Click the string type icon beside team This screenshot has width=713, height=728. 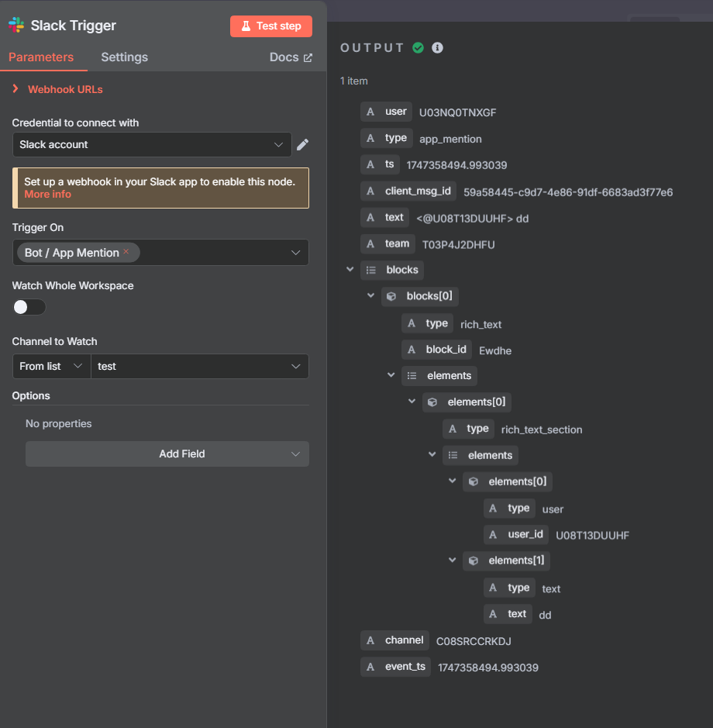click(x=370, y=243)
